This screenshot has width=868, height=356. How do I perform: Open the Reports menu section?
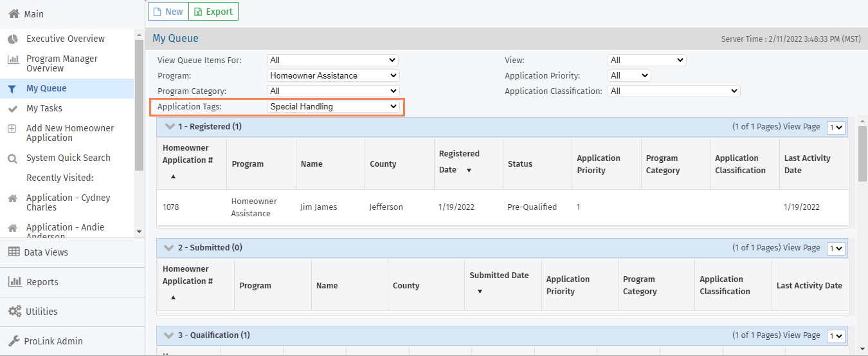click(42, 282)
